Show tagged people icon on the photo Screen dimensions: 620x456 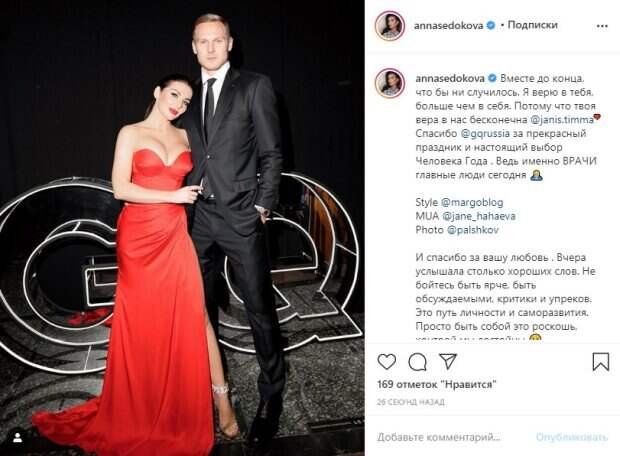pos(17,438)
